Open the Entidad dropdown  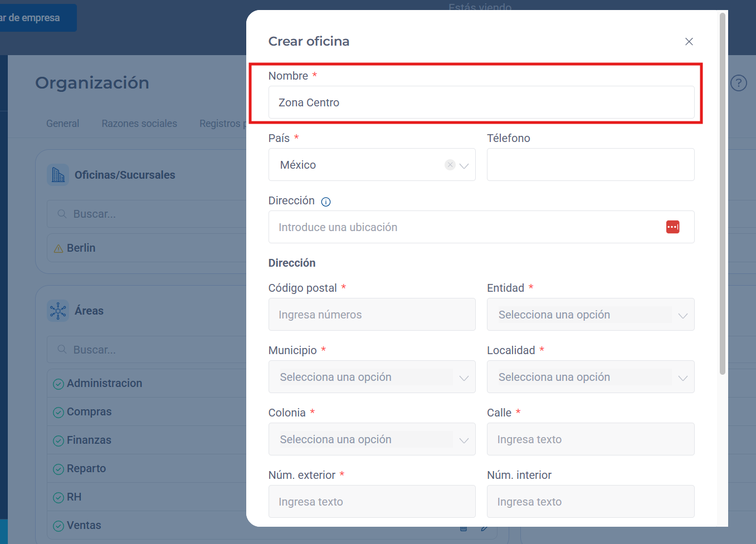coord(591,315)
